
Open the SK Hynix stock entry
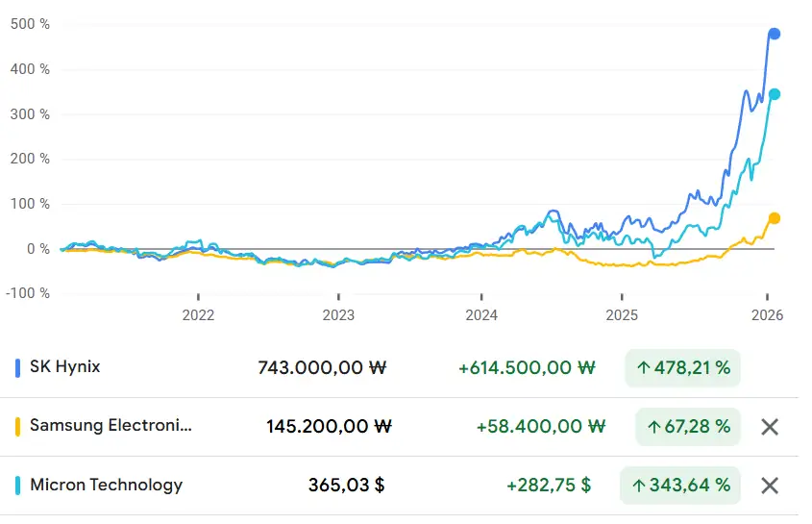coord(65,367)
